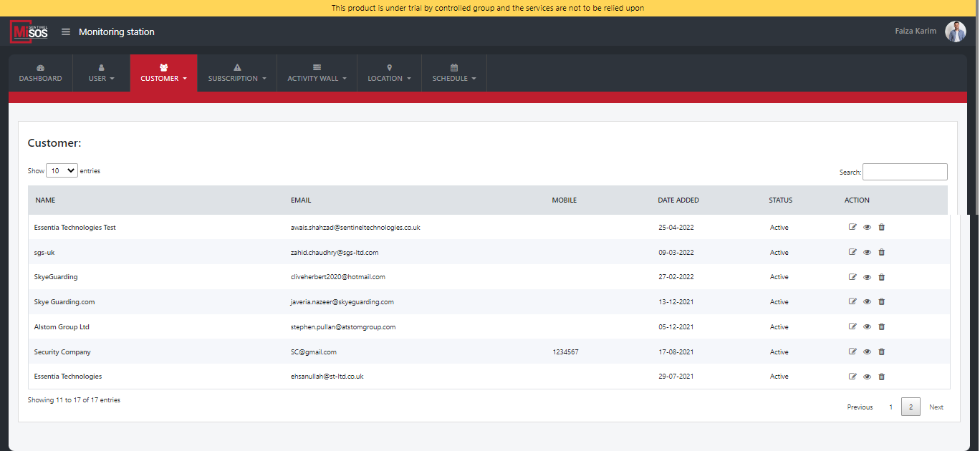980x451 pixels.
Task: Sort the table by Date Added column
Action: (x=678, y=200)
